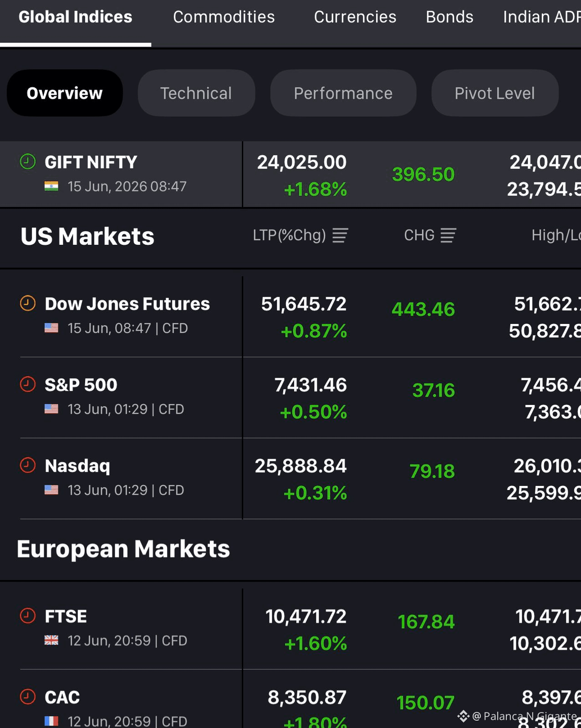Show the Pivot Level view
This screenshot has height=728, width=581.
(495, 93)
